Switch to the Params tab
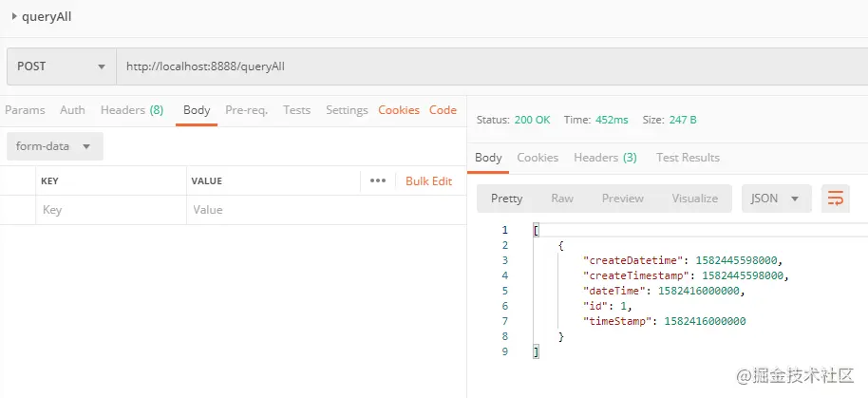 tap(25, 110)
